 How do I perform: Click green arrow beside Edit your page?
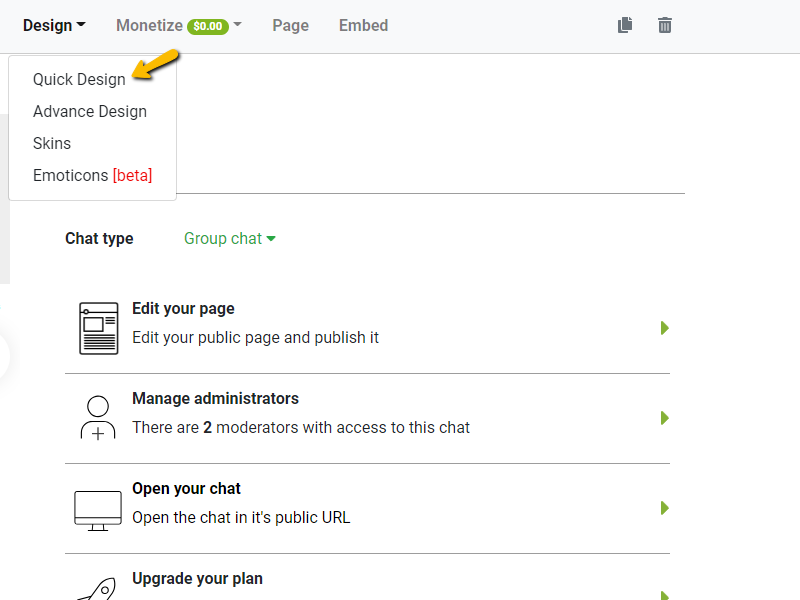pos(664,328)
